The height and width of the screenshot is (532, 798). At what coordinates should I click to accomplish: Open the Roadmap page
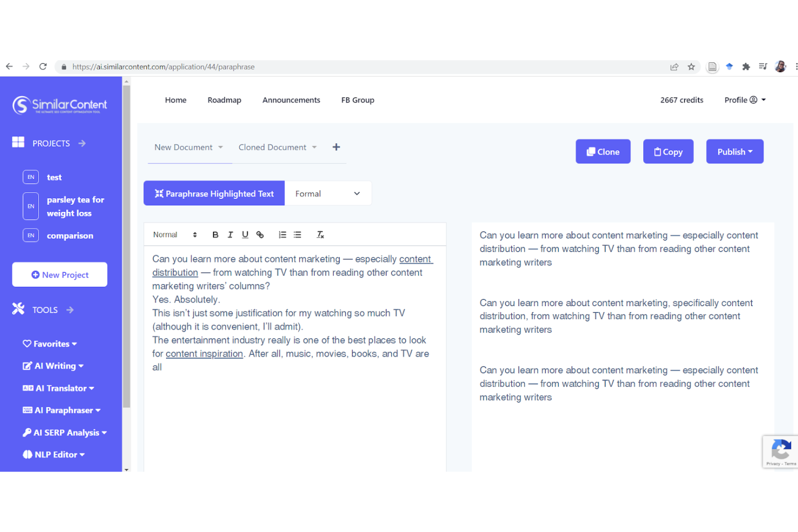tap(224, 100)
